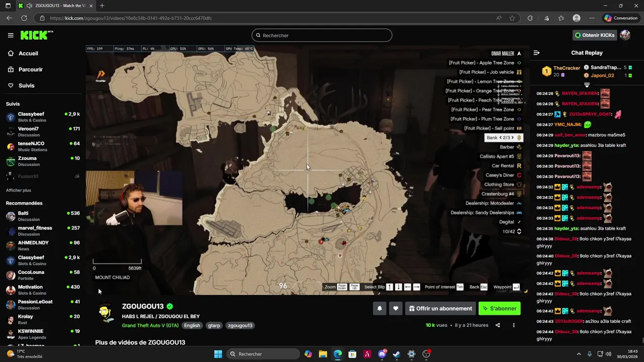Open a new browser tab with plus
This screenshot has height=362, width=644.
point(102,6)
